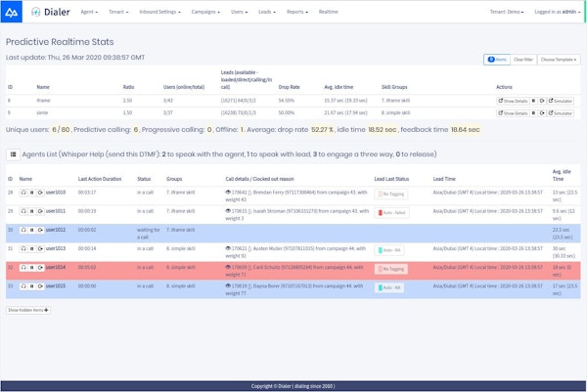Image resolution: width=587 pixels, height=392 pixels.
Task: Click the stop icon for user1015
Action: [32, 285]
